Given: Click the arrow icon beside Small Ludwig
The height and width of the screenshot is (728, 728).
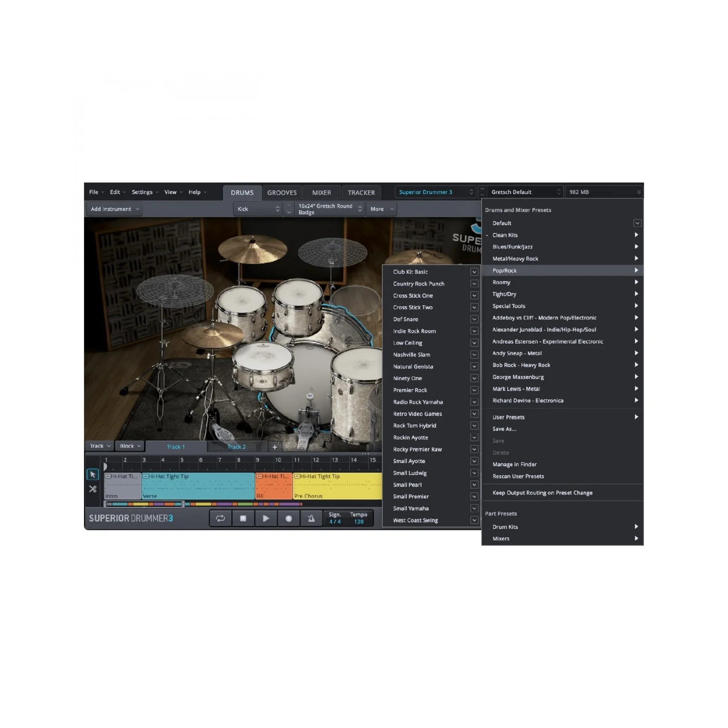Looking at the screenshot, I should click(474, 473).
